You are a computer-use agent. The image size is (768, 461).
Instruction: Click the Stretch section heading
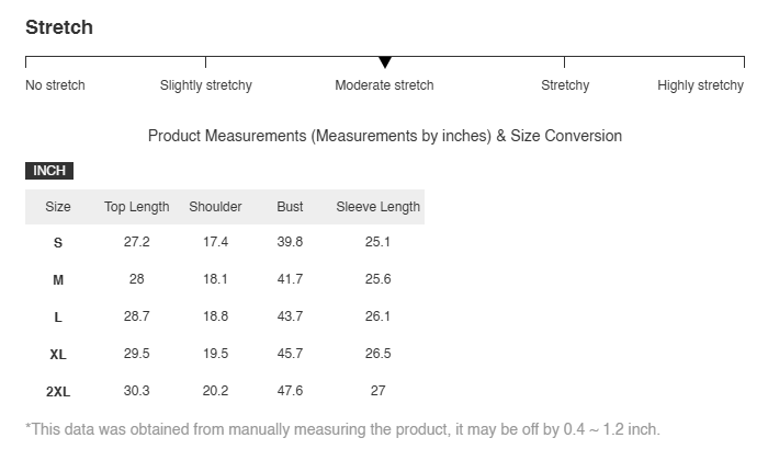click(59, 28)
